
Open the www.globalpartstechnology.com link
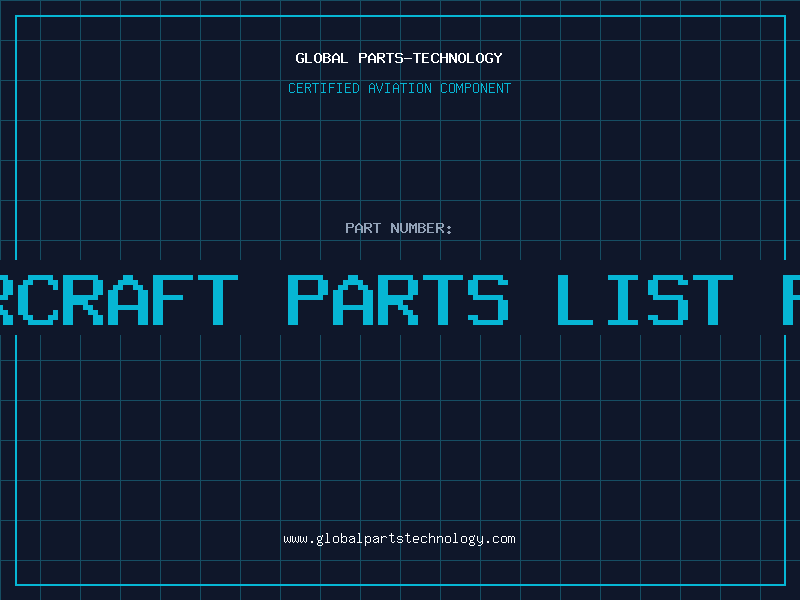[x=399, y=539]
